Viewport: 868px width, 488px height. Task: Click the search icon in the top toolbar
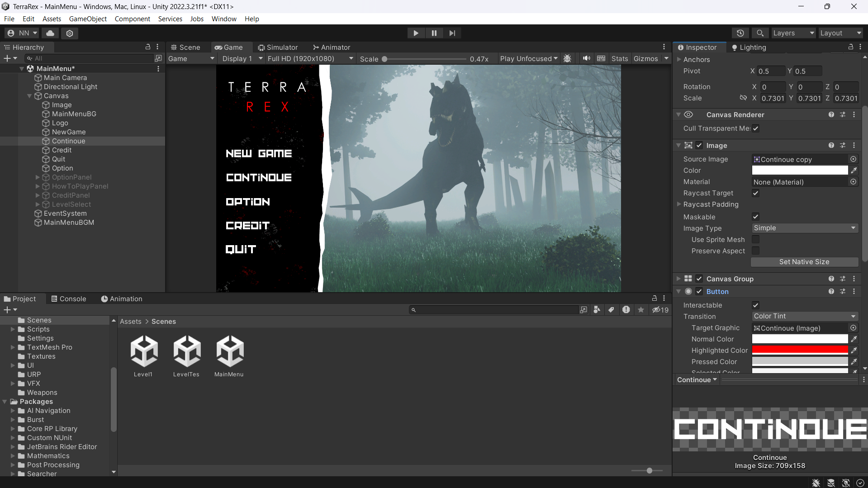pyautogui.click(x=759, y=33)
